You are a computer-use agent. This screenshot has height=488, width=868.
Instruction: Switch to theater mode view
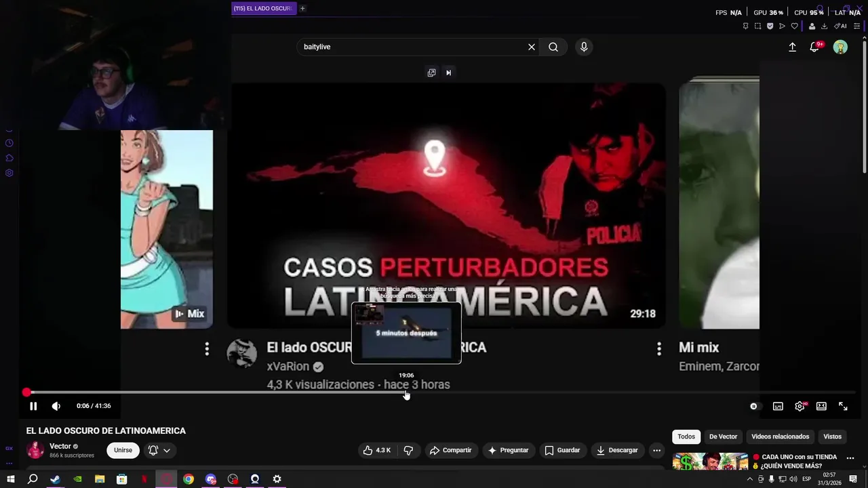pos(821,406)
